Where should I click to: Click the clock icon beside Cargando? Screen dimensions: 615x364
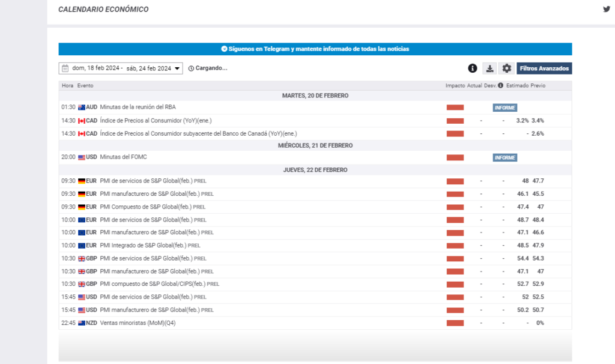pyautogui.click(x=191, y=68)
